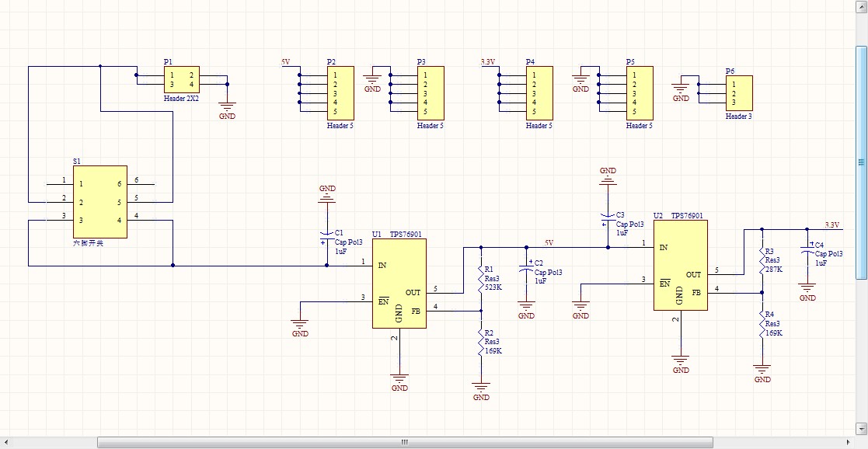Select the GND port under capacitor C2

(x=526, y=309)
